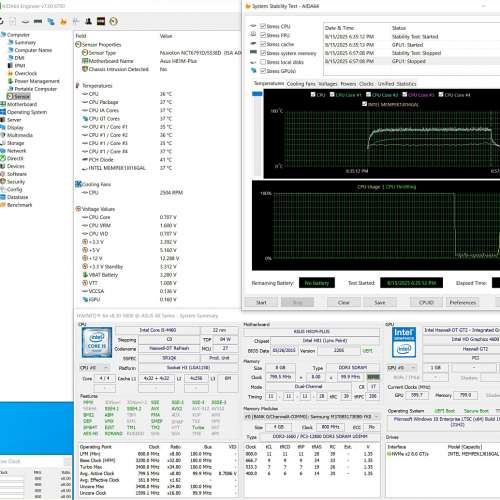500x500 pixels.
Task: Click the Value column header
Action: click(166, 36)
